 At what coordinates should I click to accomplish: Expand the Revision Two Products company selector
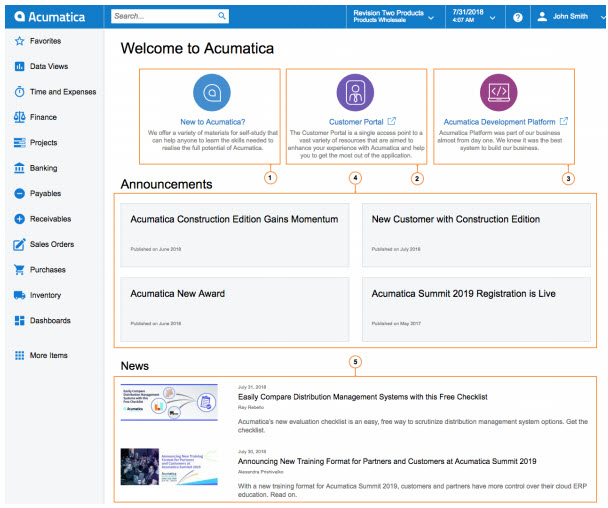[x=392, y=17]
